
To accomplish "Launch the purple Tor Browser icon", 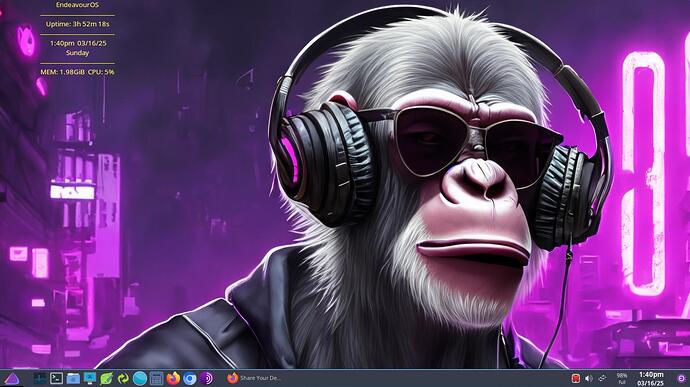I will (206, 378).
